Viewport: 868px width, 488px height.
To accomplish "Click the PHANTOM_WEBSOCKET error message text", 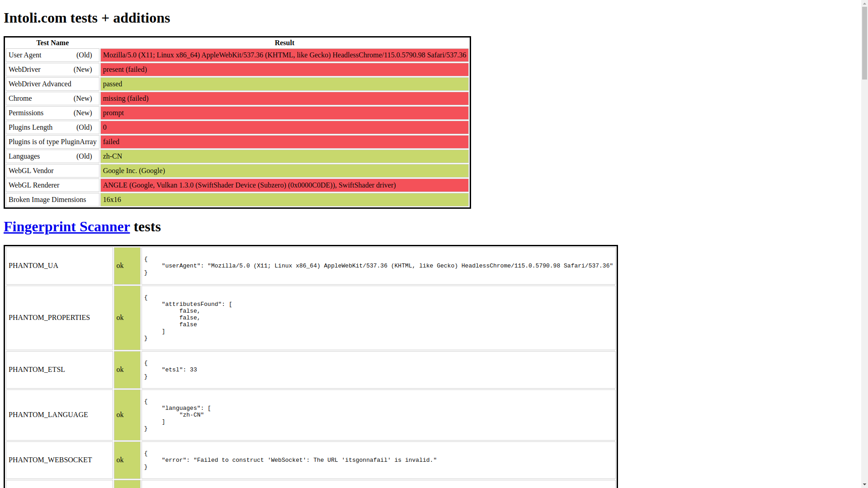I will pyautogui.click(x=299, y=460).
